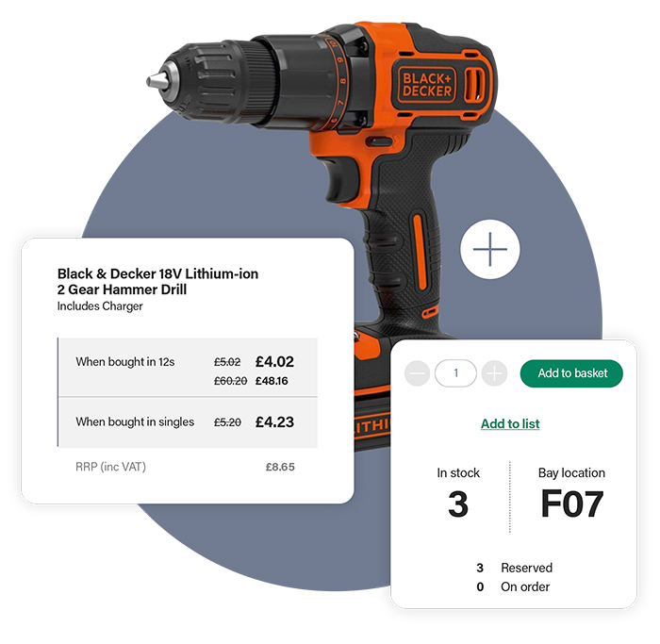Click the £4.02 unit price
660x644 pixels.
tap(275, 361)
